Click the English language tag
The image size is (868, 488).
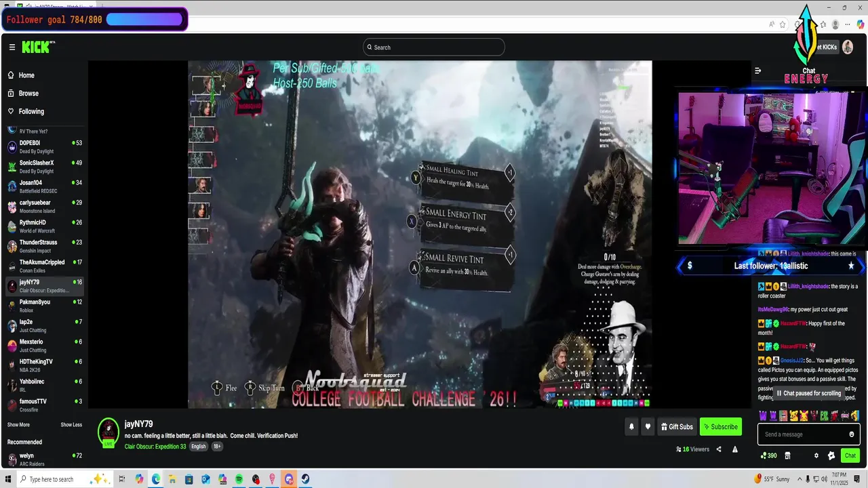(199, 447)
